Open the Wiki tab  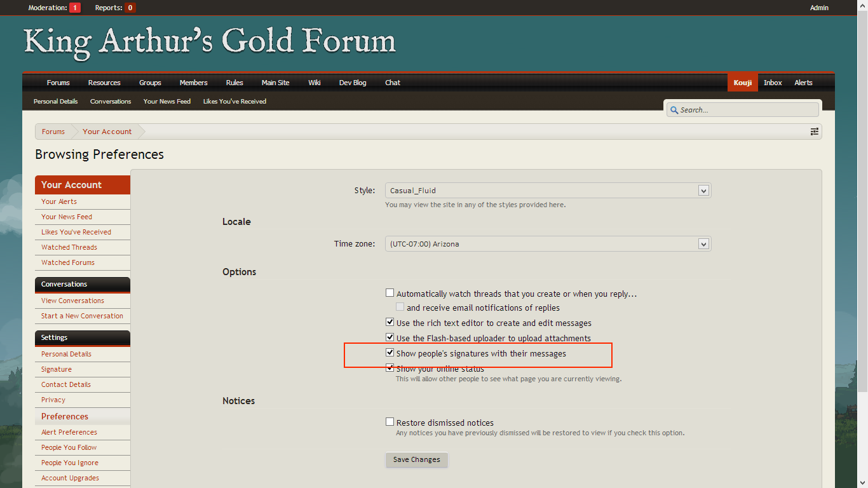point(315,83)
